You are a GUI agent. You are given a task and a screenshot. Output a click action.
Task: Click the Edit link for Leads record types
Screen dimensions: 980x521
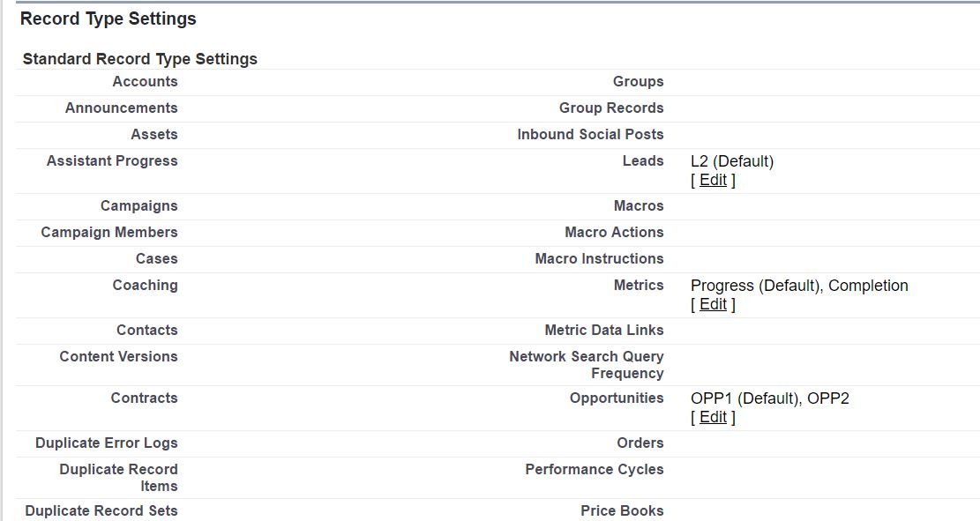pos(713,180)
